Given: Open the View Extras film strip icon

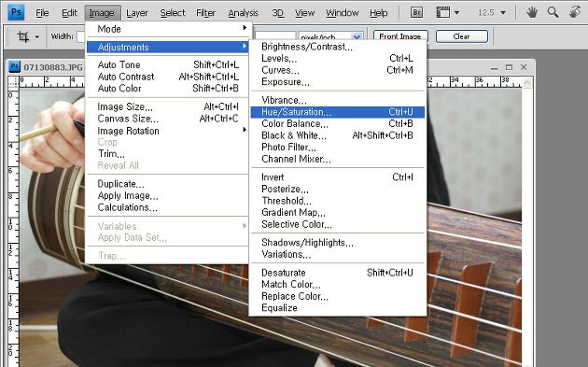Looking at the screenshot, I should pos(443,13).
